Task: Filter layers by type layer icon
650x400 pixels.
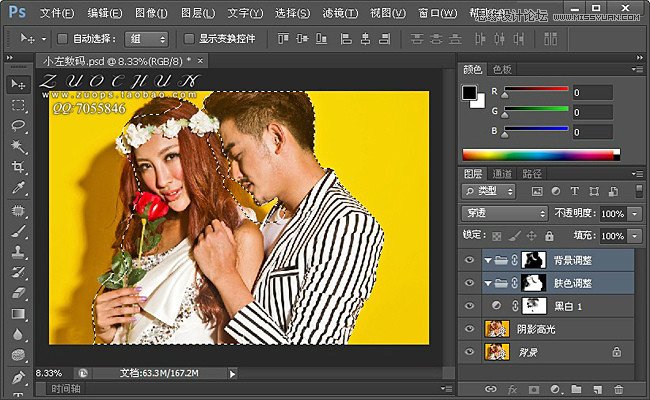Action: (575, 191)
